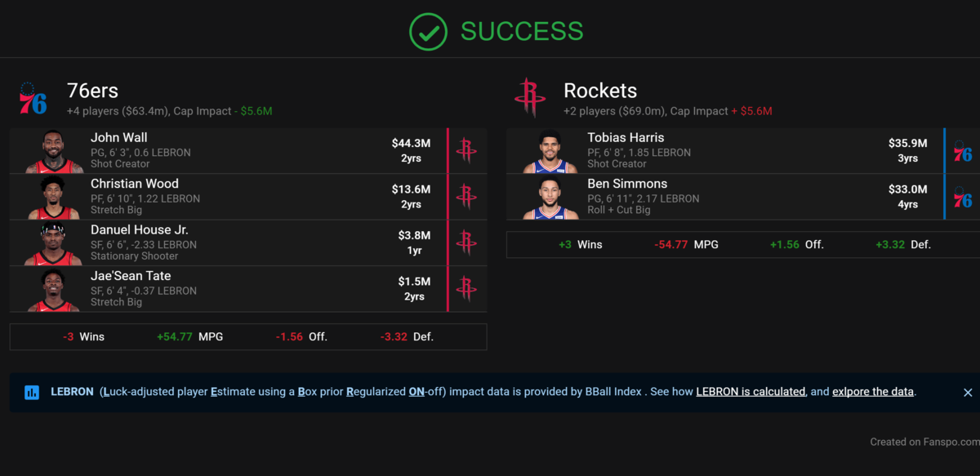Click Rockets logo in Christian Wood's row
980x476 pixels.
tap(466, 197)
